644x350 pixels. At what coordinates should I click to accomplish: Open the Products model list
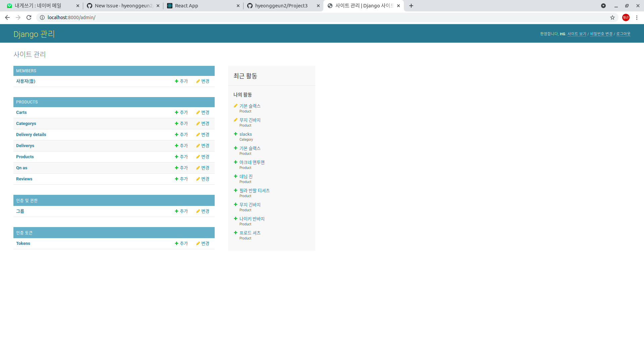pos(25,157)
